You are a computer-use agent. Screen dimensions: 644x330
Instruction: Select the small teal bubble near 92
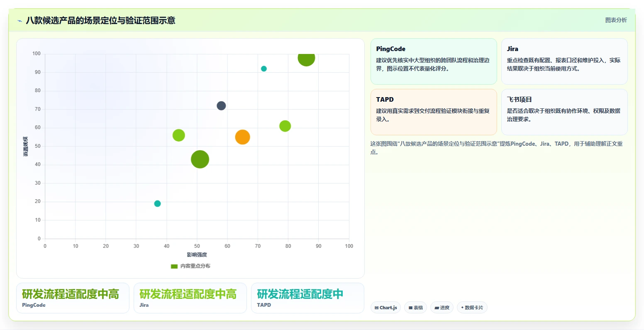(x=263, y=69)
